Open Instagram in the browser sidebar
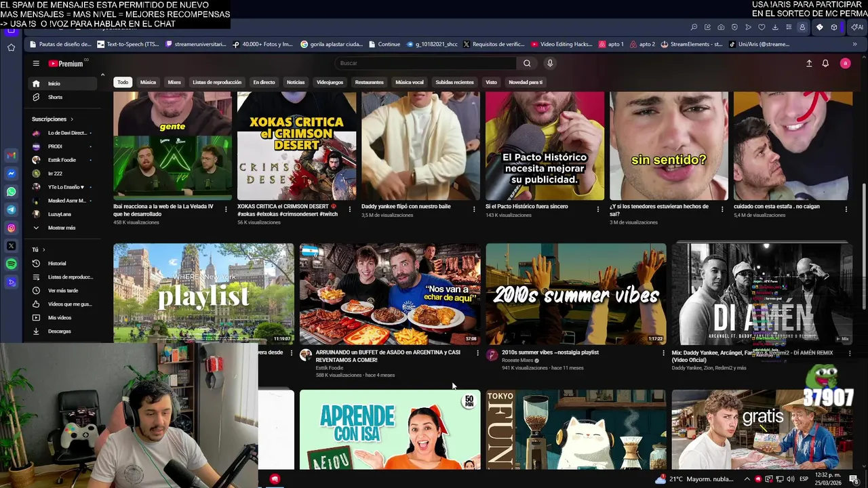 [11, 228]
